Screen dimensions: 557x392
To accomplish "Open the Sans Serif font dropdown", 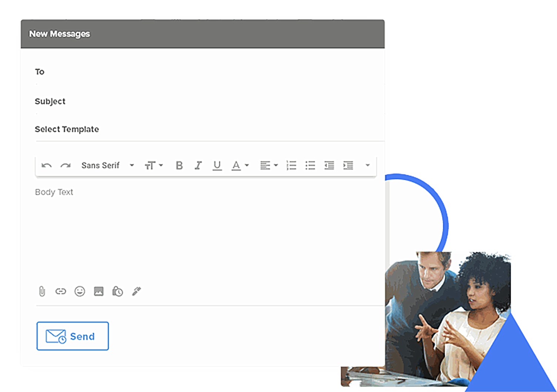I will click(107, 165).
